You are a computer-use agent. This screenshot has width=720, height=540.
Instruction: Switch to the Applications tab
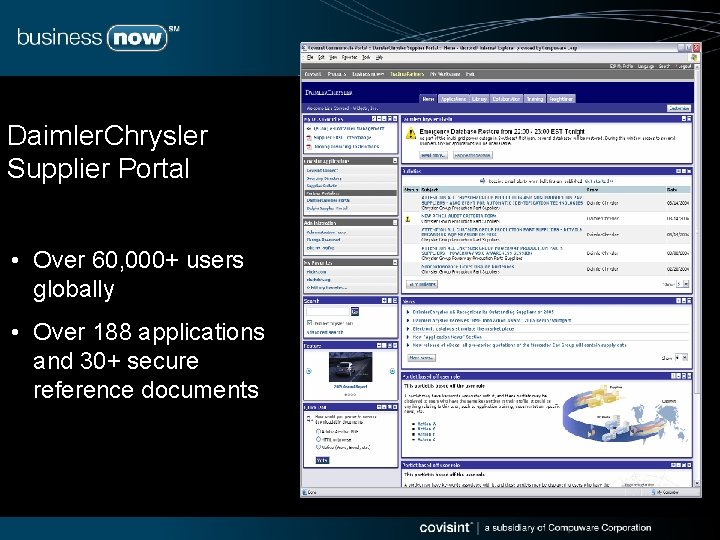pyautogui.click(x=453, y=99)
